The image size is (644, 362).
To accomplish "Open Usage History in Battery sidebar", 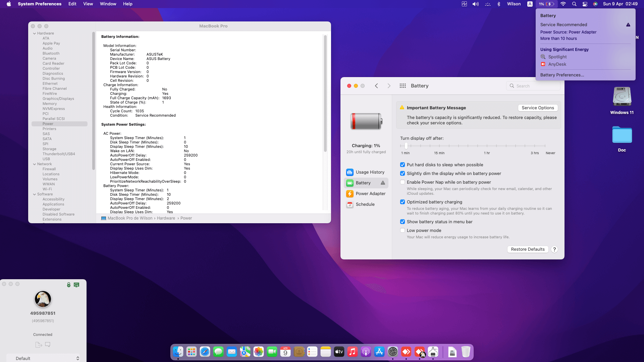I will (369, 172).
